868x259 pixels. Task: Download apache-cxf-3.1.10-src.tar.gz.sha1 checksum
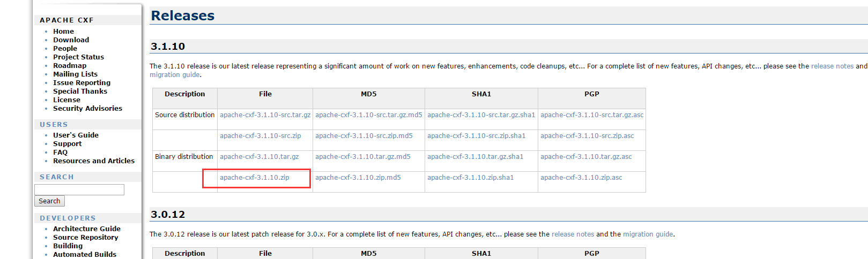tap(481, 115)
